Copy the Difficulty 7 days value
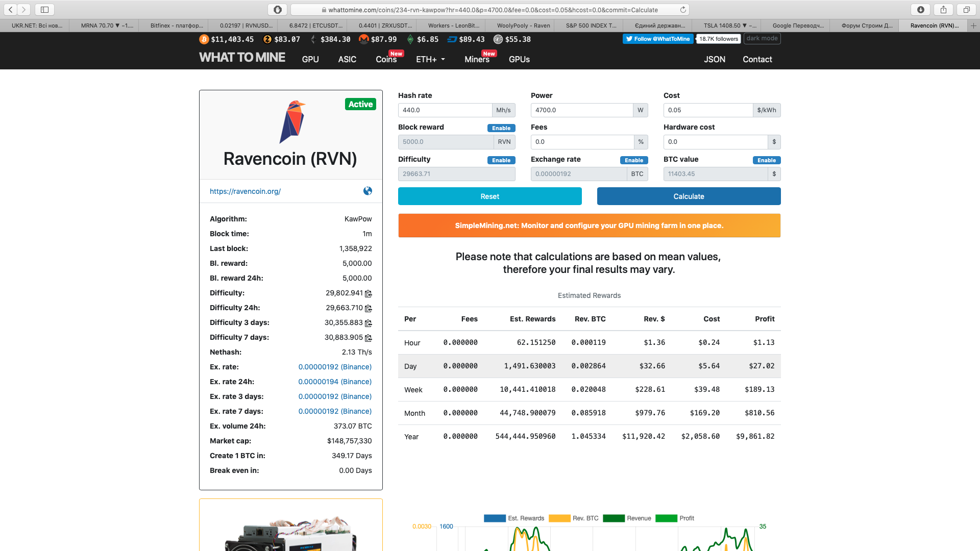The width and height of the screenshot is (980, 551). point(369,338)
